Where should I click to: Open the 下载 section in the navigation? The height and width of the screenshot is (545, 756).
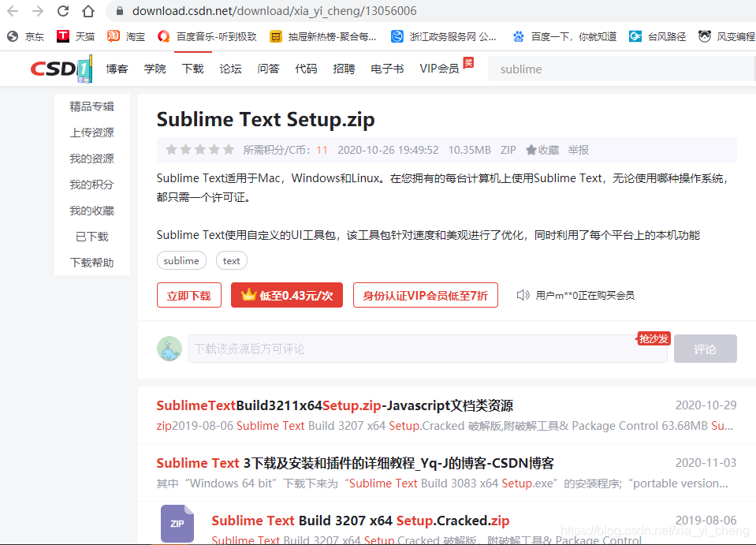coord(192,69)
